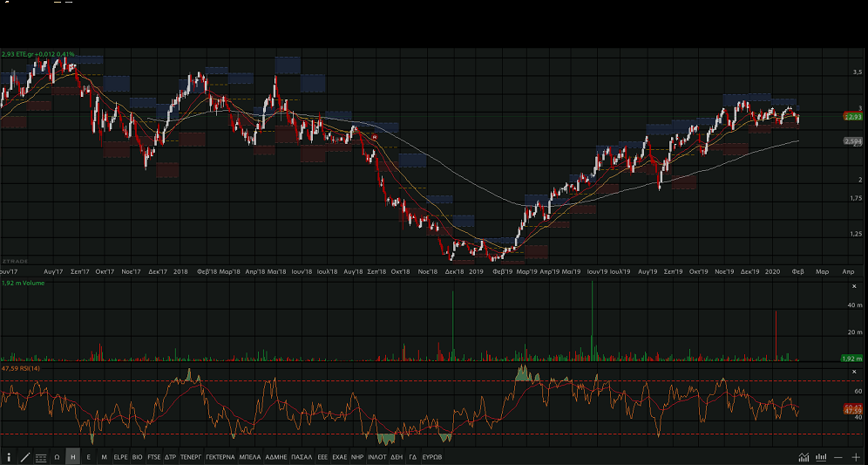Load the ΜΠΕΛΑ symbol chart

[x=250, y=456]
